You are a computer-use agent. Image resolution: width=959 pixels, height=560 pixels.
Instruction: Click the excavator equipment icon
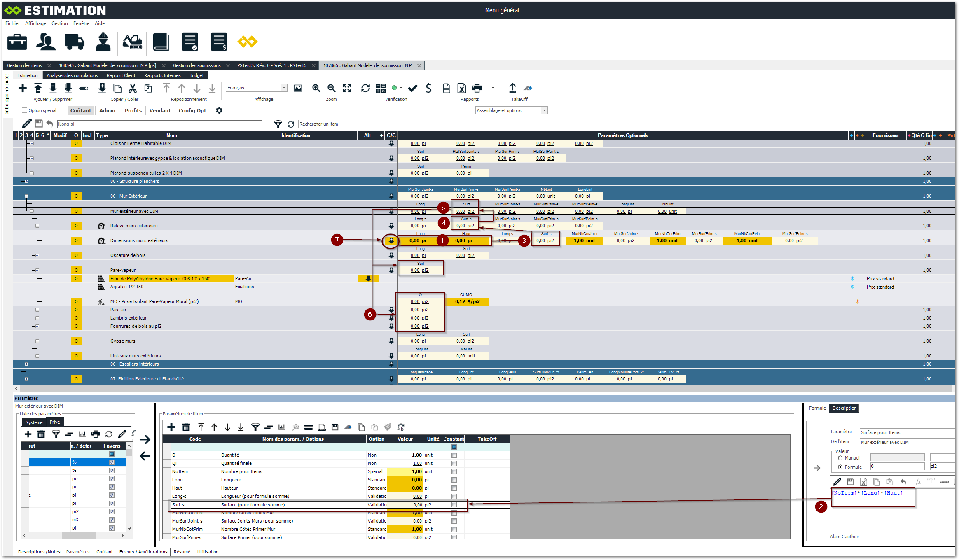[132, 42]
